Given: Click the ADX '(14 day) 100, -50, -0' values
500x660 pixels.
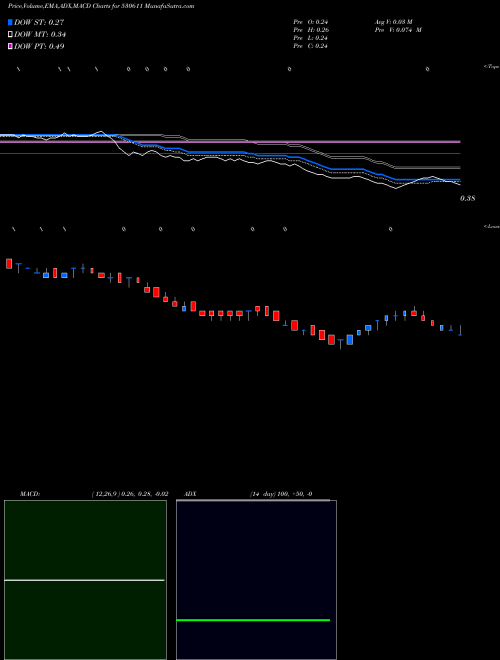Looking at the screenshot, I should 281,494.
